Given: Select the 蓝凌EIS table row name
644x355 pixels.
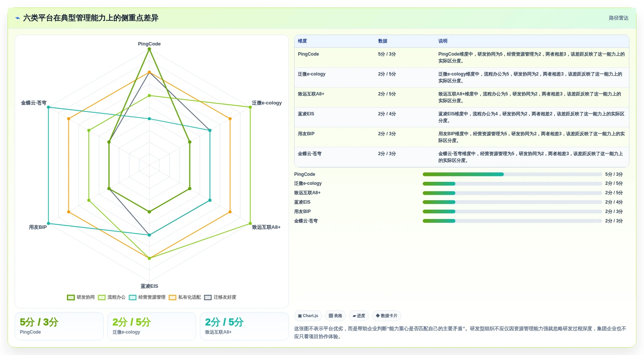Looking at the screenshot, I should click(x=306, y=114).
